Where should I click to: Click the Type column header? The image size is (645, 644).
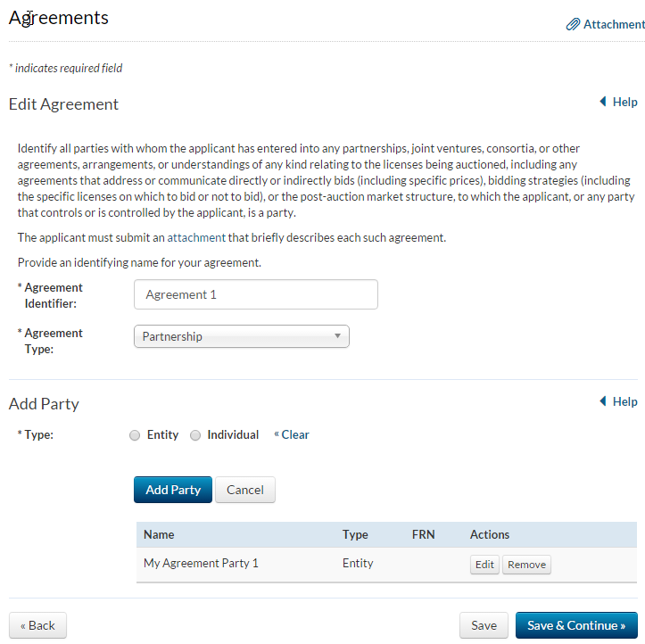355,535
